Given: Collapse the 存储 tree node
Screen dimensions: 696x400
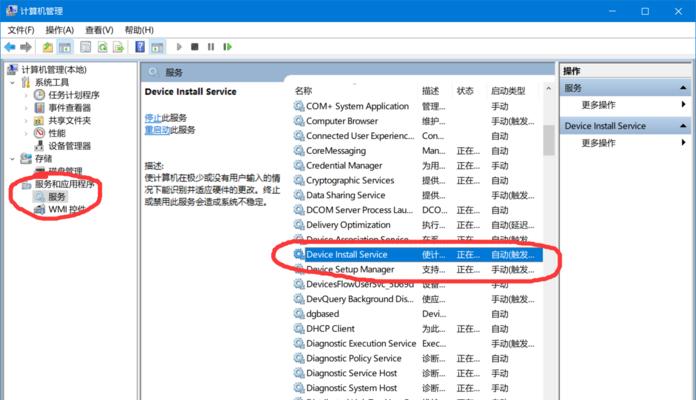Looking at the screenshot, I should [12, 158].
